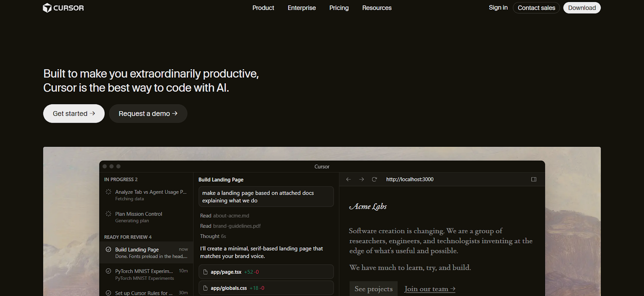Click 'I'll create a minimal, serif-based' reply
This screenshot has height=296, width=644.
pos(262,252)
